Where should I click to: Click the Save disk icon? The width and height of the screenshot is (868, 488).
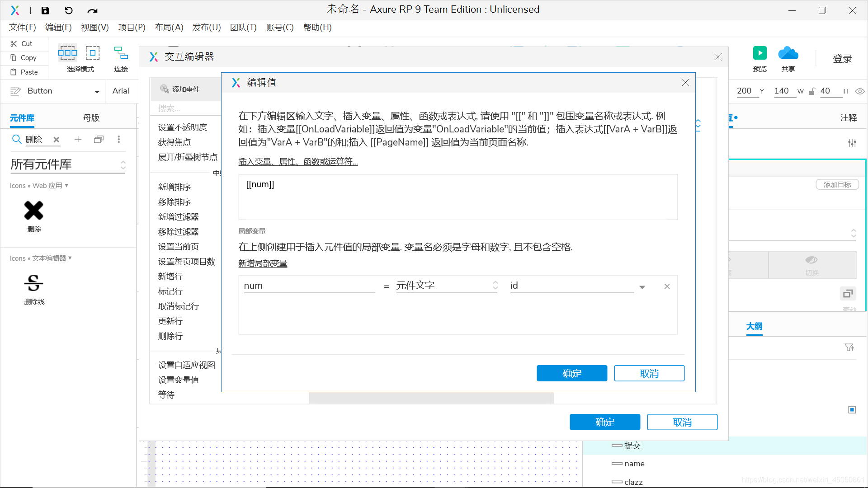click(45, 10)
